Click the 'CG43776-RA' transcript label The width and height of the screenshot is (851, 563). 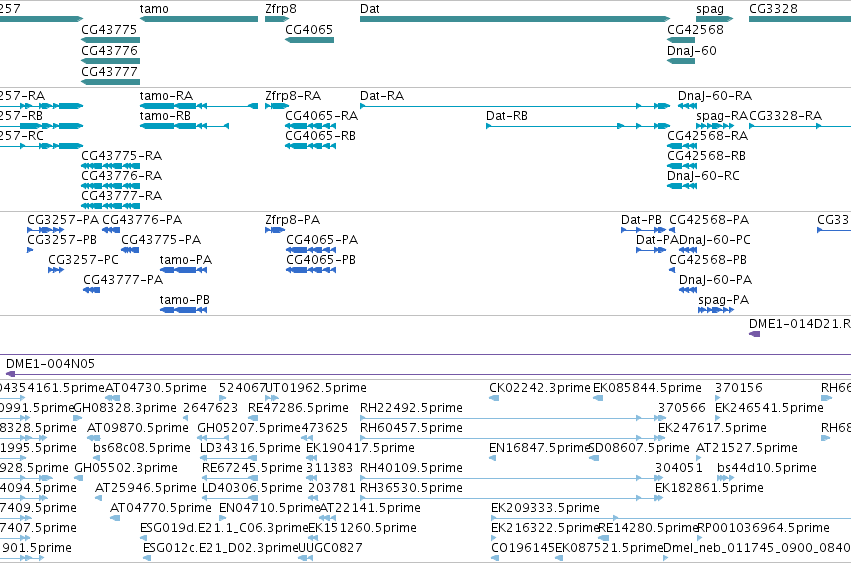[122, 176]
